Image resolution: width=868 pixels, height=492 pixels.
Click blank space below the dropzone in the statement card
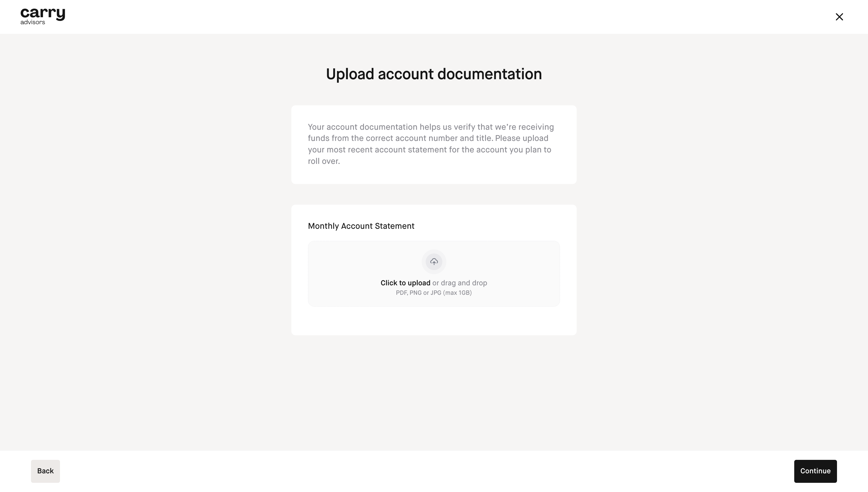[434, 321]
